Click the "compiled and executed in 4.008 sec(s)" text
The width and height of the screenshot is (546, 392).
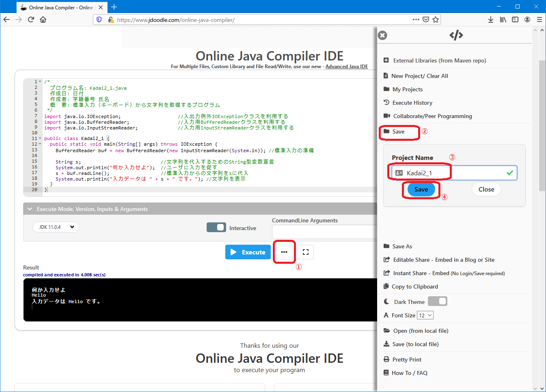[x=64, y=275]
